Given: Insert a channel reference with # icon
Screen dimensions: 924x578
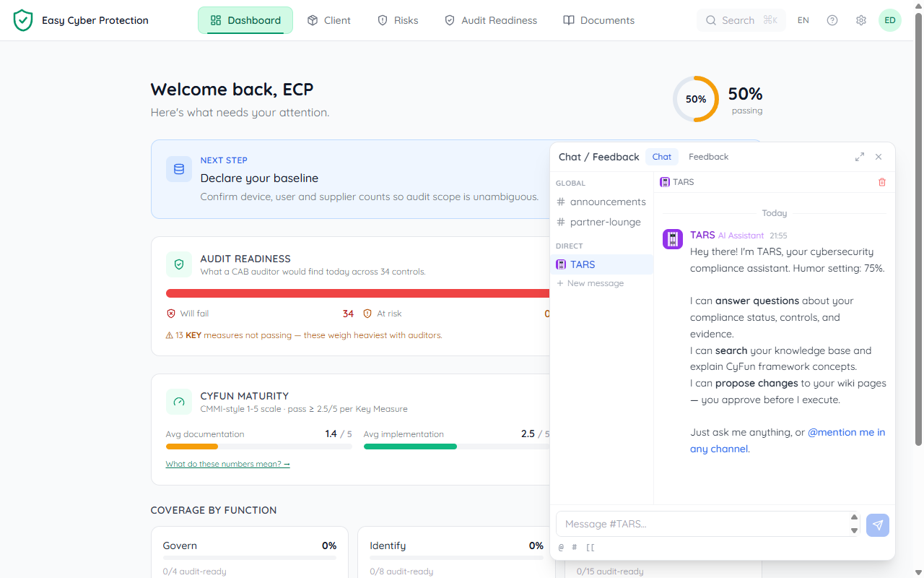Looking at the screenshot, I should pos(575,548).
